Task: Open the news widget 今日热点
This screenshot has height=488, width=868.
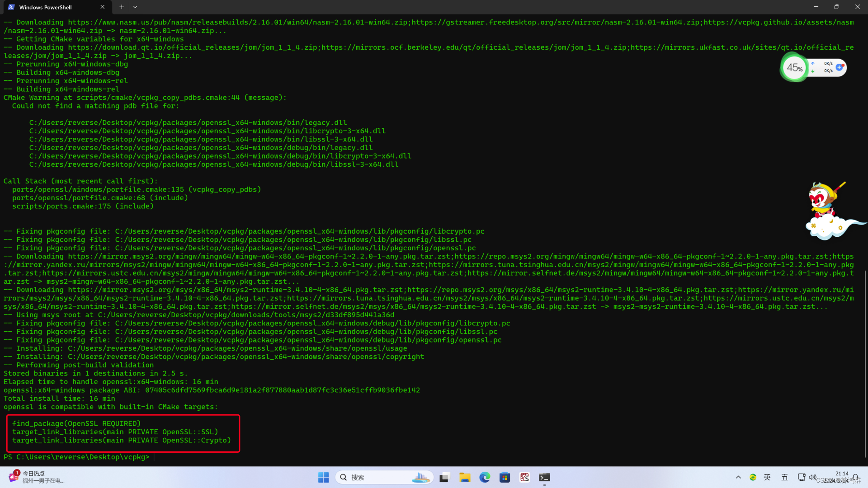Action: coord(37,477)
